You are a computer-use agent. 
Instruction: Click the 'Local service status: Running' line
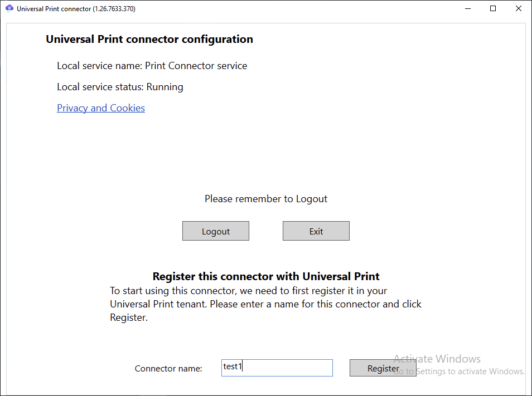120,87
